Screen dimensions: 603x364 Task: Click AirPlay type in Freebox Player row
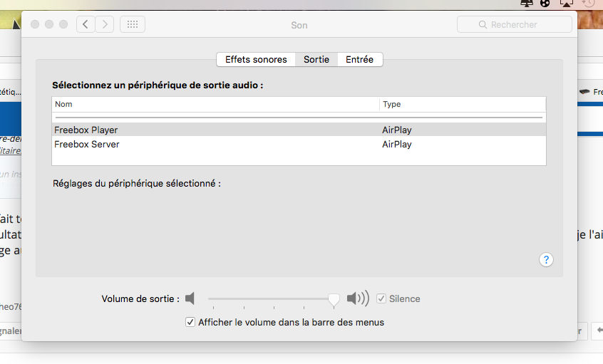(397, 130)
